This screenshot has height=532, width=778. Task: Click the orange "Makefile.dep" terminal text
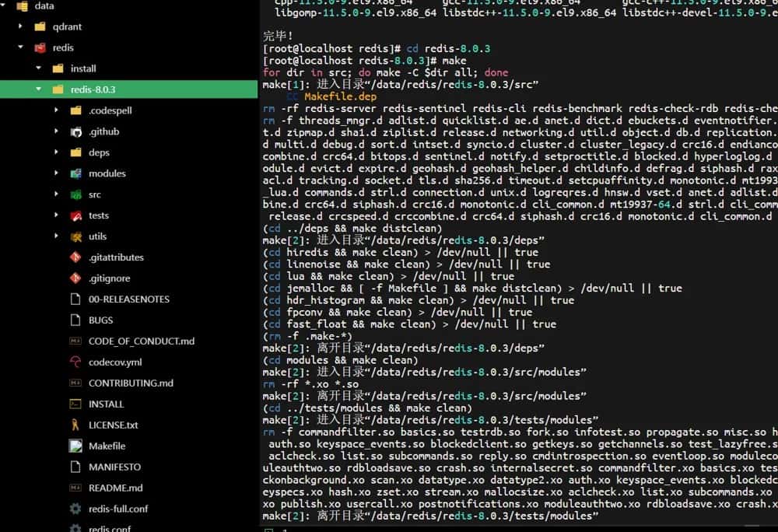tap(341, 96)
